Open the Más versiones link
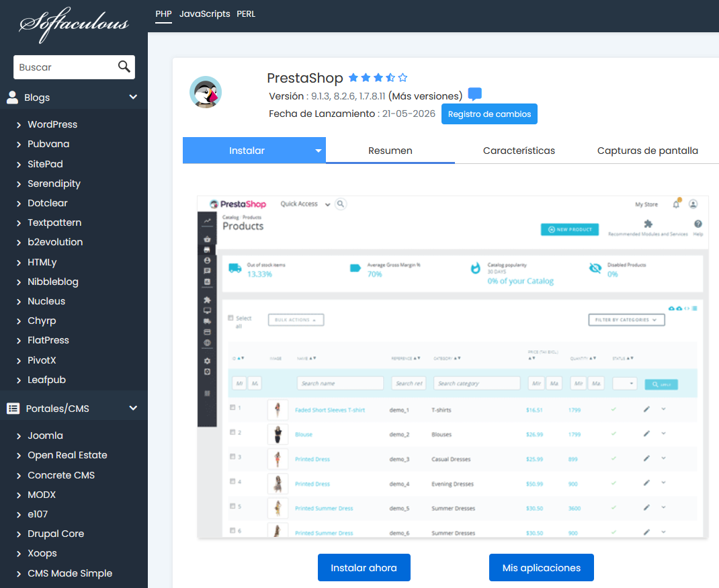This screenshot has width=719, height=588. [425, 96]
